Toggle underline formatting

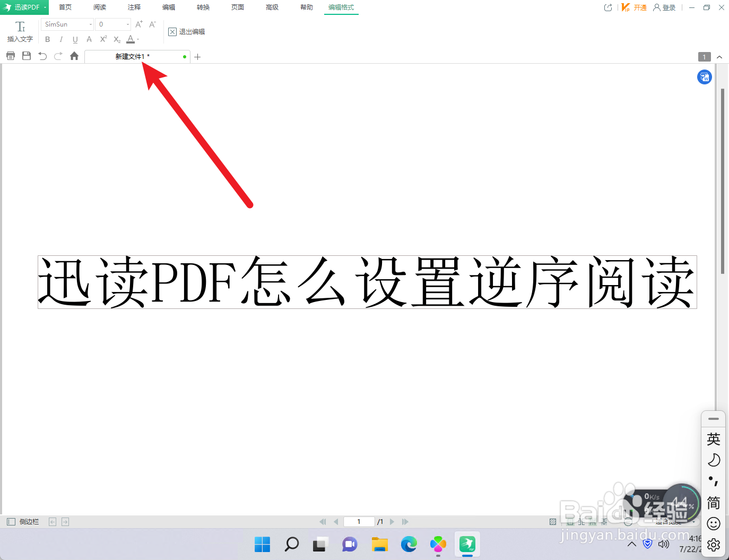coord(75,39)
